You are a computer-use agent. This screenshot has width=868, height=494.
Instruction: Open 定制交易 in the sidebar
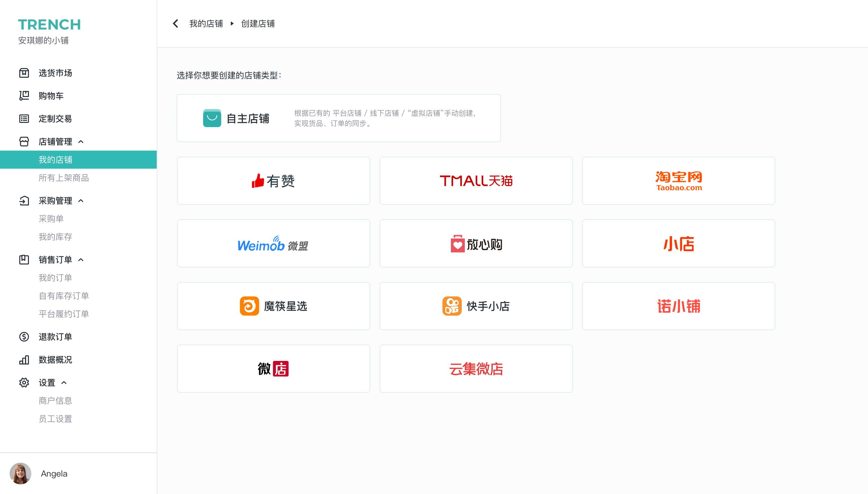55,119
